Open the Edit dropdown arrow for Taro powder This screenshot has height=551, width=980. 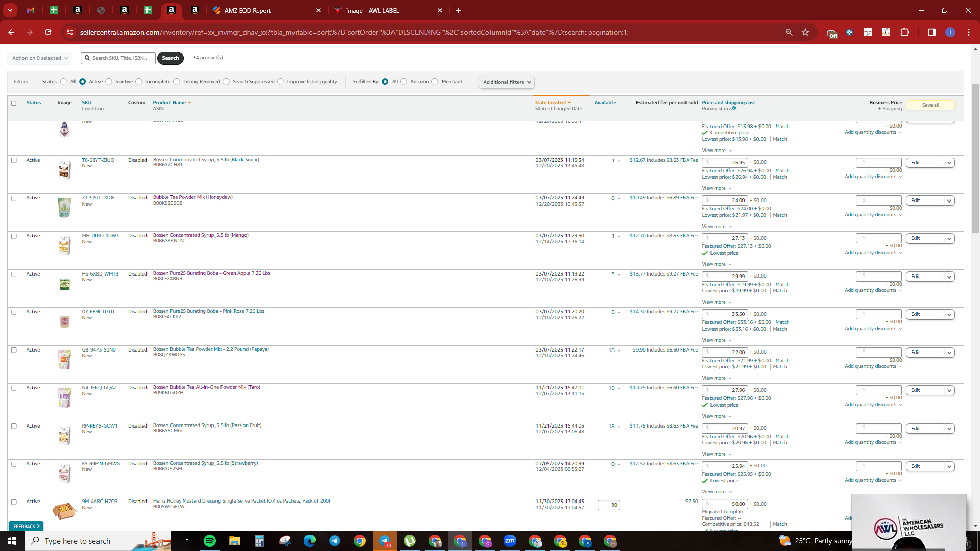tap(949, 390)
